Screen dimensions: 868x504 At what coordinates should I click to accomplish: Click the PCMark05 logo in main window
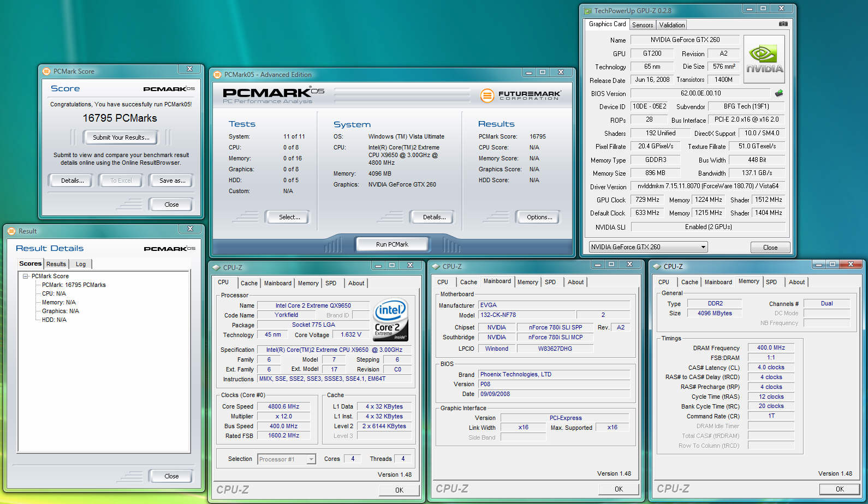[x=273, y=94]
